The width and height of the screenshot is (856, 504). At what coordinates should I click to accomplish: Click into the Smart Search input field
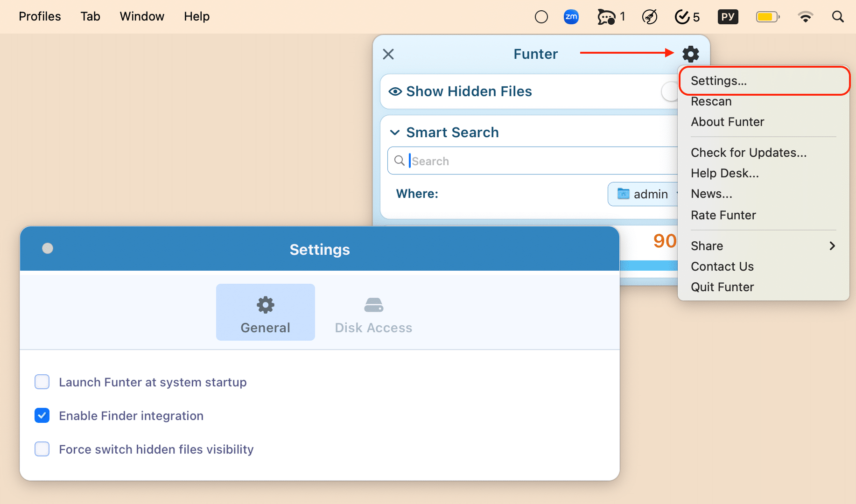coord(533,161)
